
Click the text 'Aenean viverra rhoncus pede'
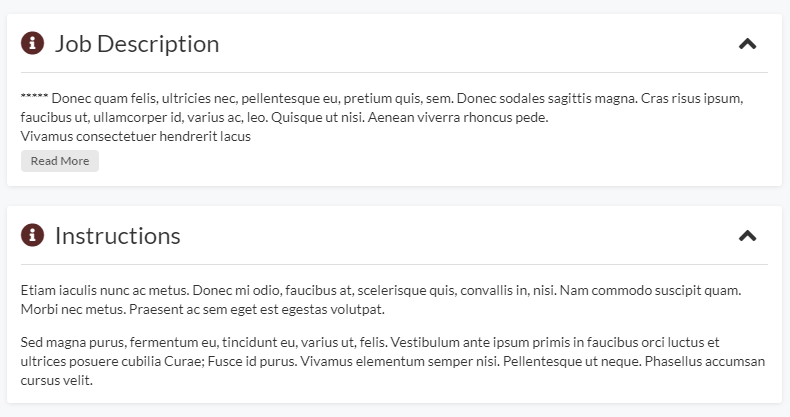pyautogui.click(x=457, y=117)
